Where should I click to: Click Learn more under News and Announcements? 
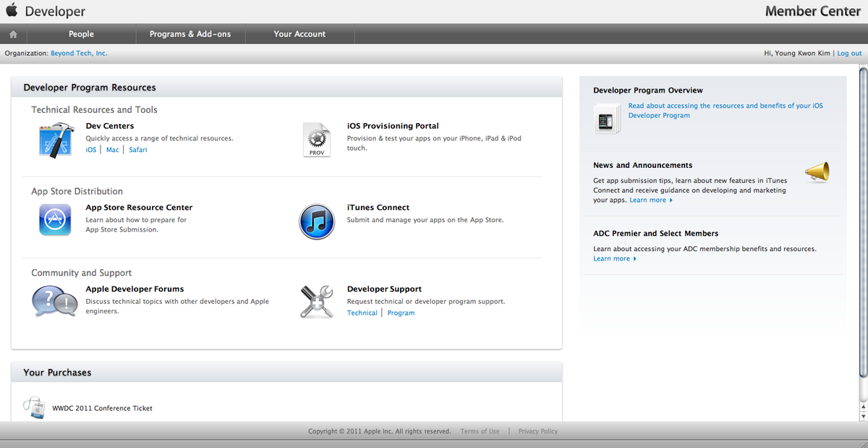tap(651, 200)
